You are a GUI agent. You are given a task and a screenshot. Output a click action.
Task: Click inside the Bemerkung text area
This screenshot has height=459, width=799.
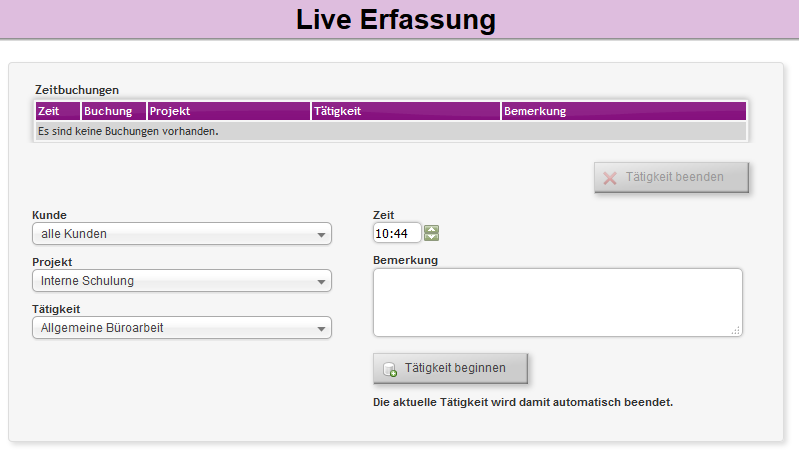(557, 302)
